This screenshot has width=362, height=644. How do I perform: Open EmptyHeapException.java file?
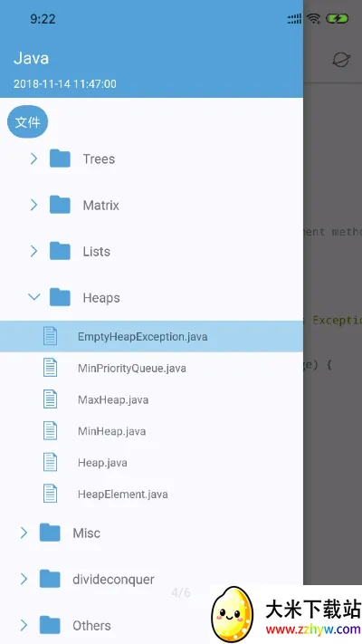pos(151,336)
